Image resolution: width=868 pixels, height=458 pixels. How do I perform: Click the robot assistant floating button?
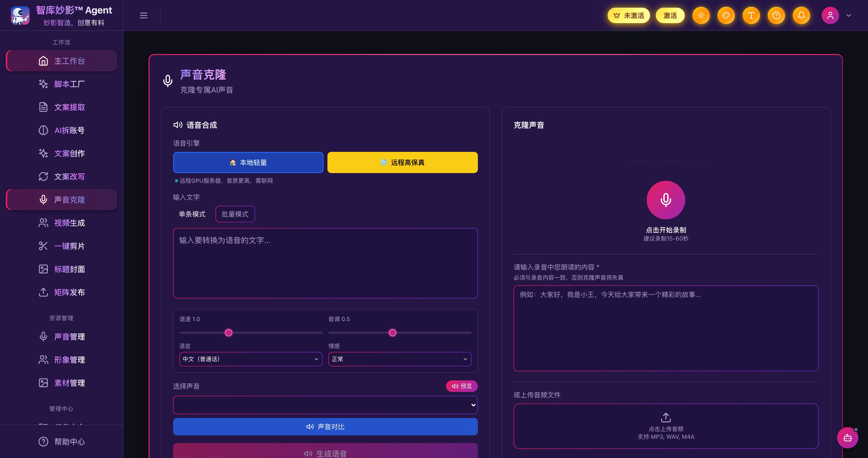[848, 438]
